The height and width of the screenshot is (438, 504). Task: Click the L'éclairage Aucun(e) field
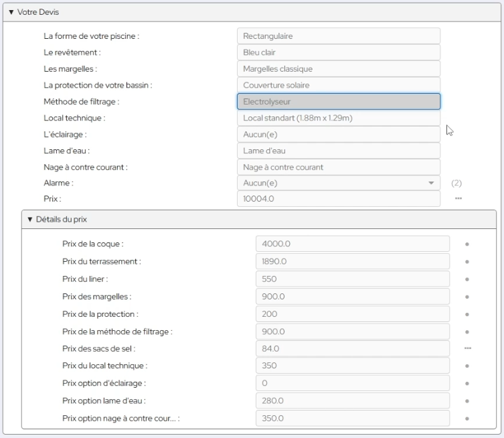(x=339, y=135)
